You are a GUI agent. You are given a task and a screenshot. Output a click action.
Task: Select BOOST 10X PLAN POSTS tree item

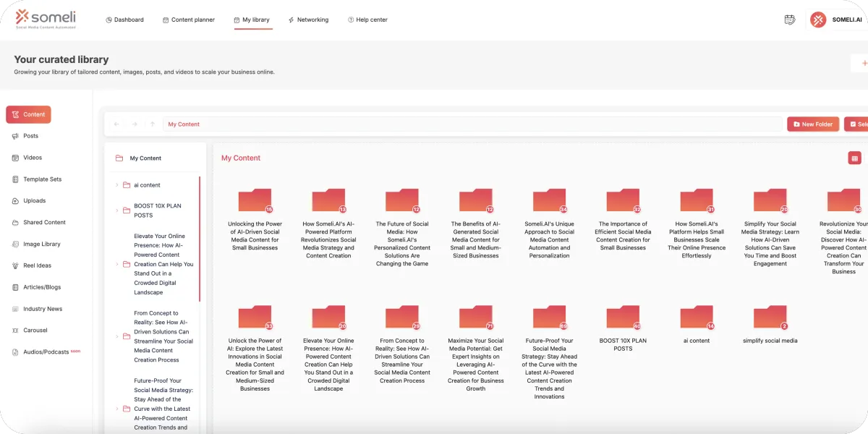pyautogui.click(x=158, y=210)
